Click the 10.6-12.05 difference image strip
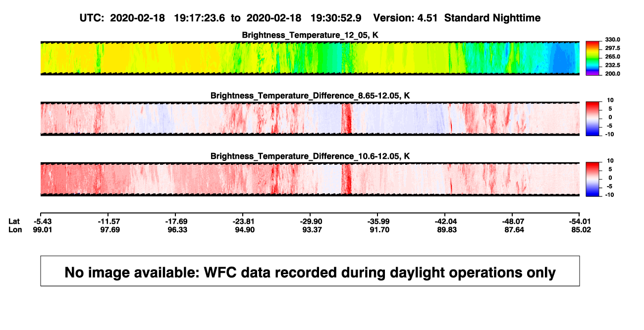The height and width of the screenshot is (330, 644). coord(310,179)
